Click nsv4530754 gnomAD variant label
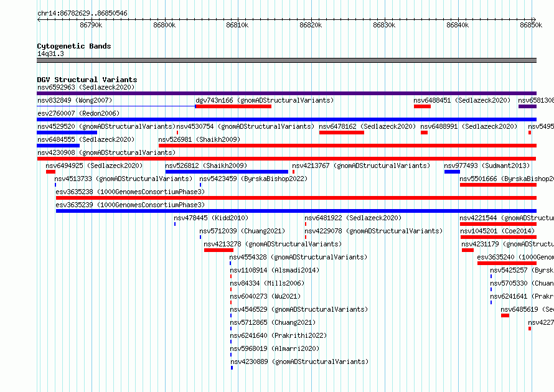Viewport: 554px width, 392px height. coord(245,126)
